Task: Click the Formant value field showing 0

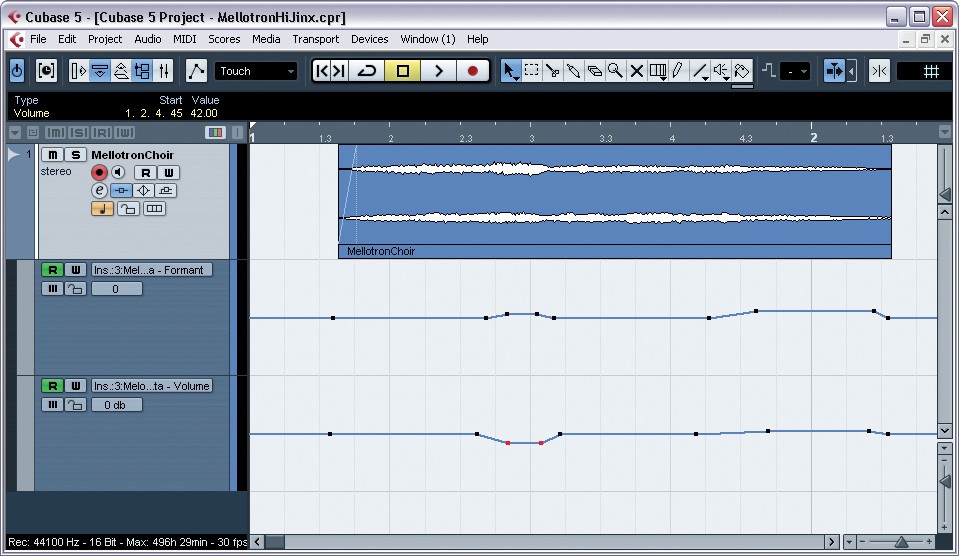Action: 116,289
